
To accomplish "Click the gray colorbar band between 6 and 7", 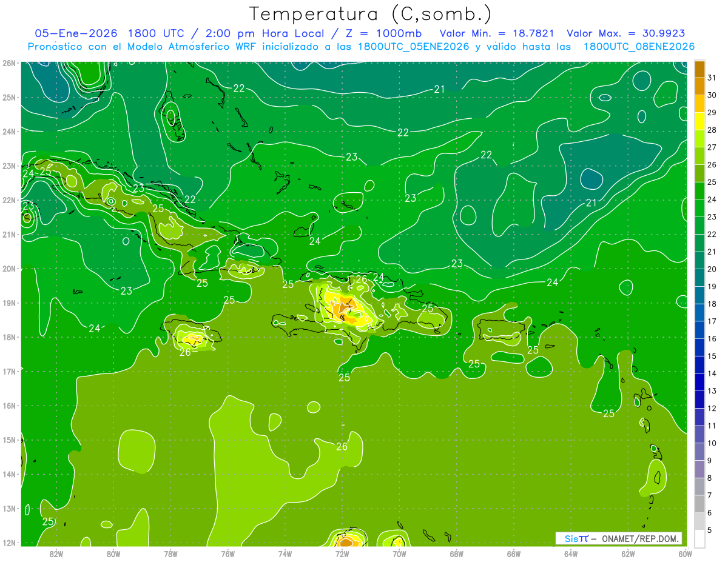I will click(x=699, y=504).
